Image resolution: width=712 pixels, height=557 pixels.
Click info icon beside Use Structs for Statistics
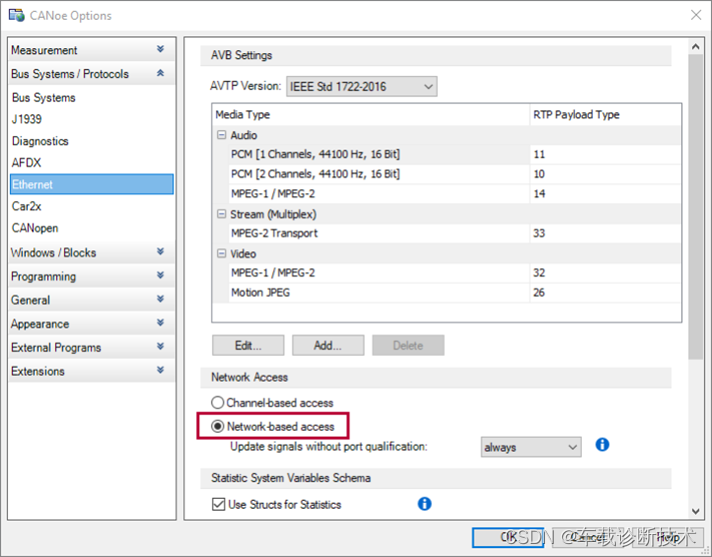(x=424, y=503)
